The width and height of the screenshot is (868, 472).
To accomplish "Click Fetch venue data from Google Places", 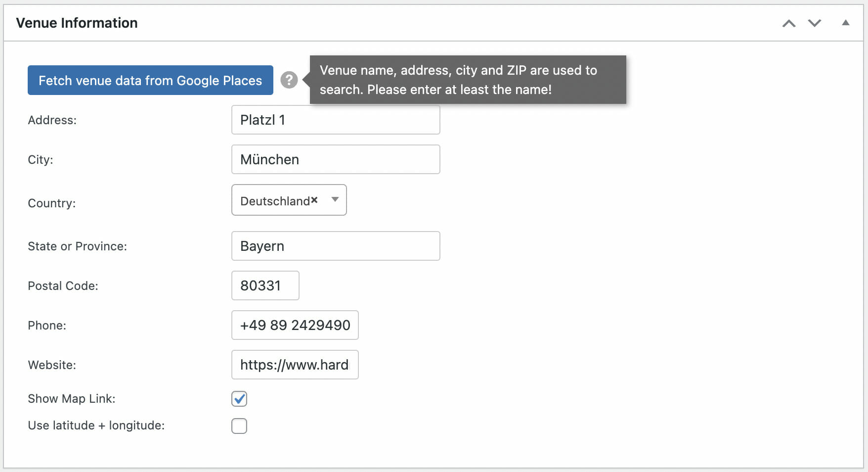I will pos(150,80).
